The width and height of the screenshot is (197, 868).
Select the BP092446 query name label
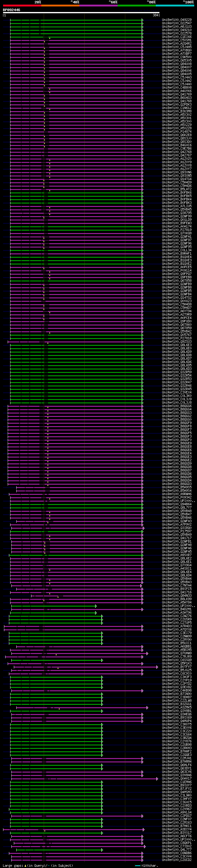[11, 10]
